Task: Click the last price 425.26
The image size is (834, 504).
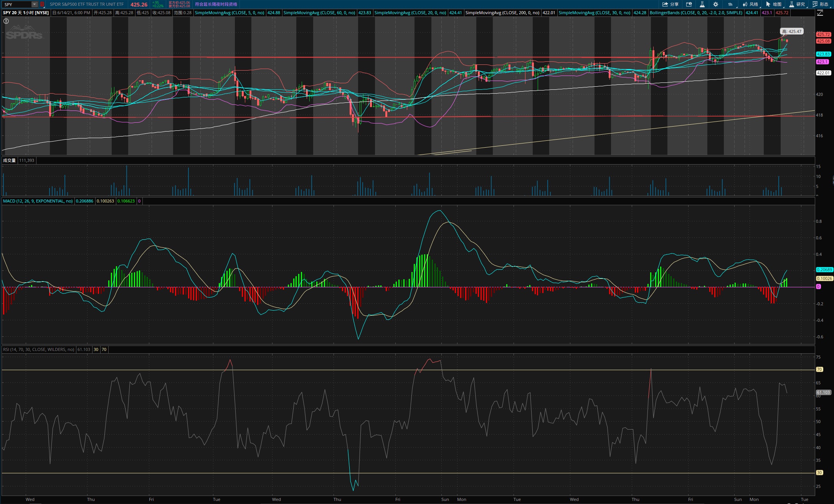Action: click(x=139, y=5)
